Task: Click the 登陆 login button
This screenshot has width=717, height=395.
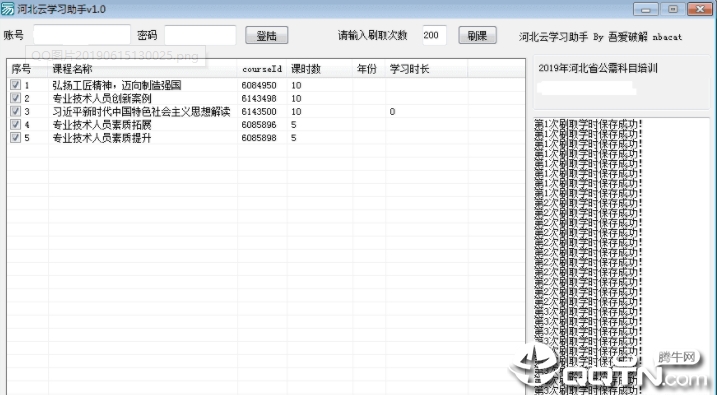Action: 267,36
